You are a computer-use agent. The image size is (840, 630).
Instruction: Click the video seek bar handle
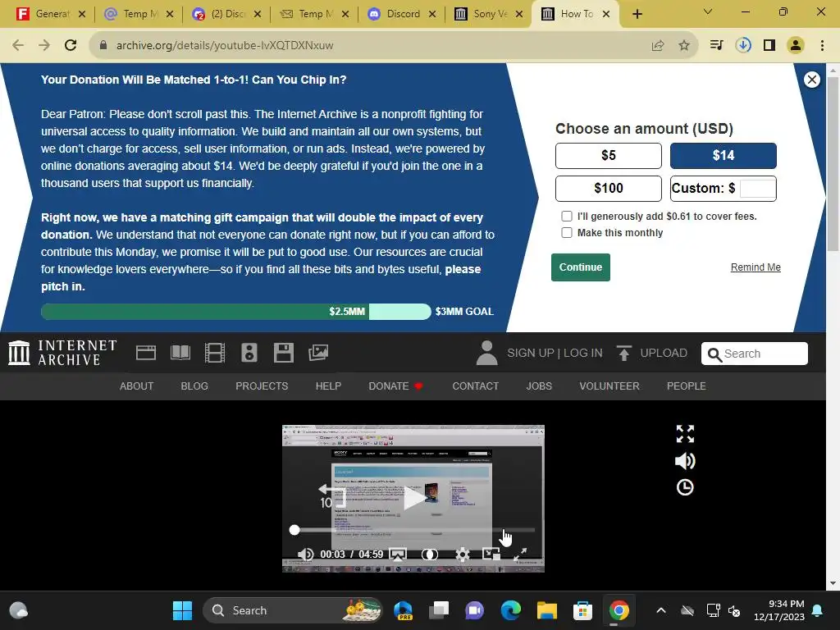click(x=294, y=530)
